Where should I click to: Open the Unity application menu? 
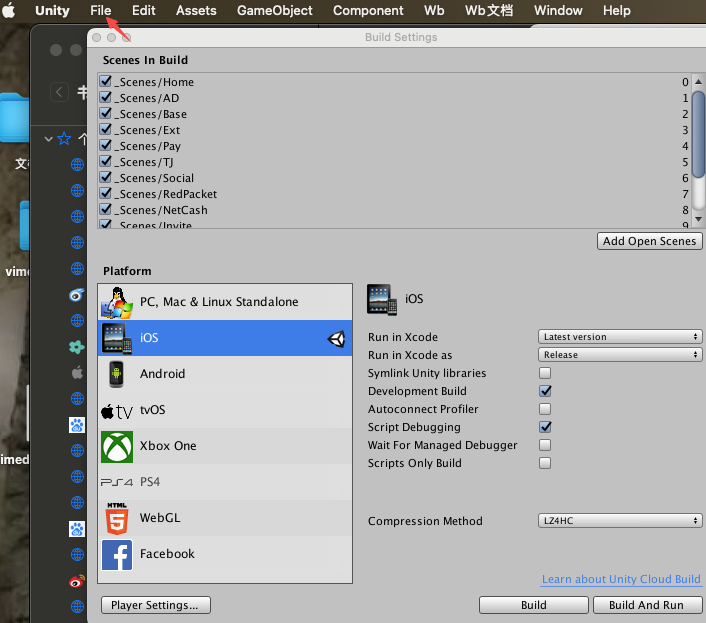(52, 10)
